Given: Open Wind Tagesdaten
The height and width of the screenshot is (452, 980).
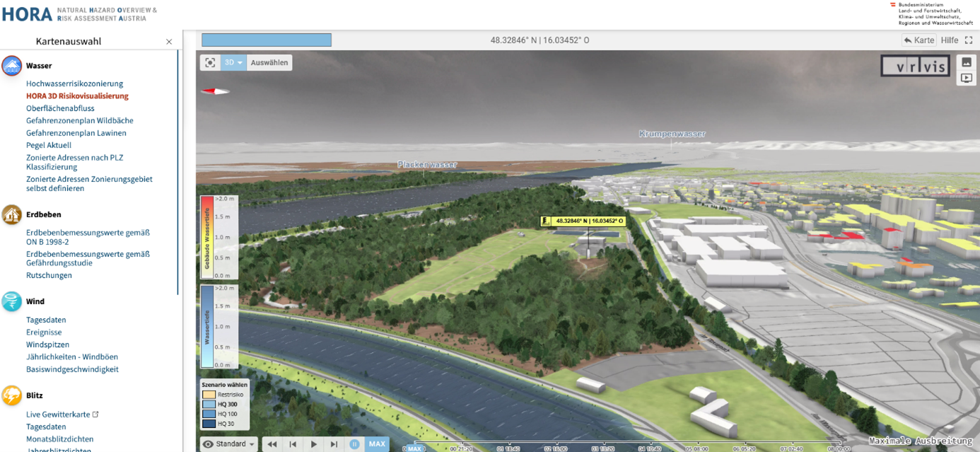Looking at the screenshot, I should tap(46, 320).
